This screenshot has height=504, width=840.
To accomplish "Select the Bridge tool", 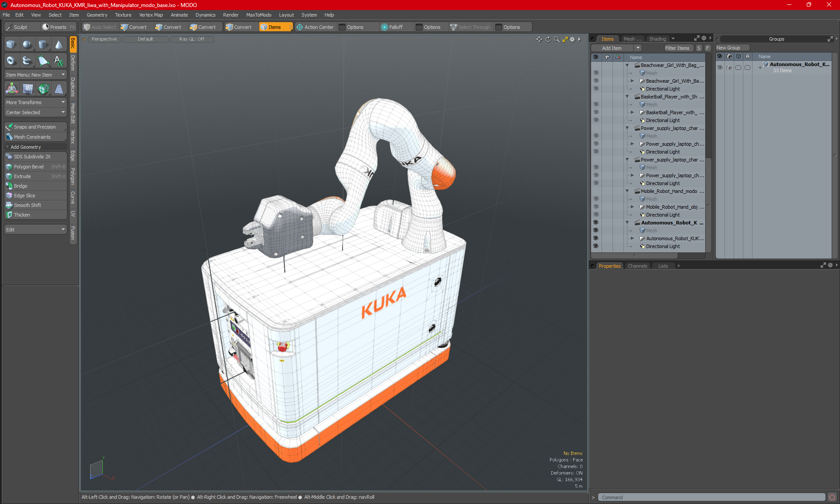I will (x=21, y=186).
